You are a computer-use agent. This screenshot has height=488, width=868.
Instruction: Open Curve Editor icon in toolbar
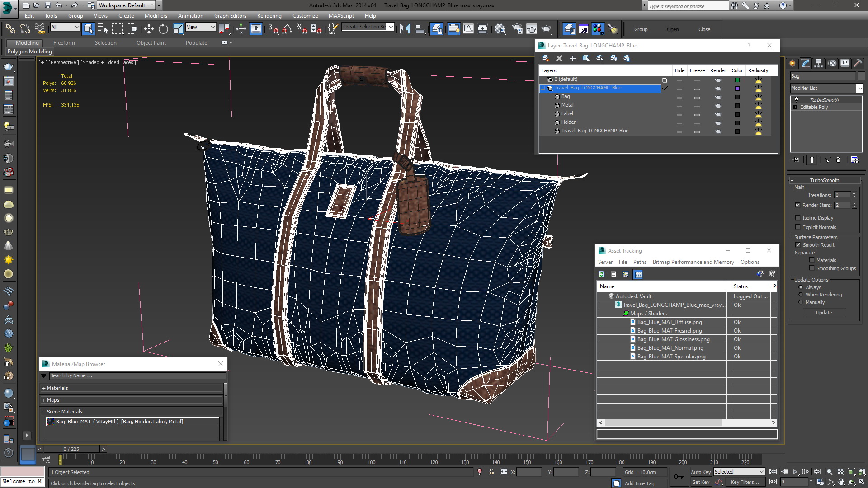[x=468, y=29]
